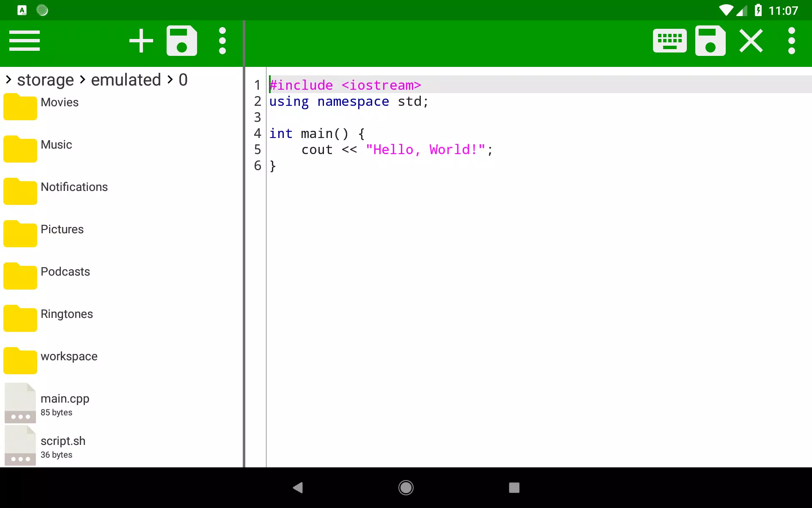Image resolution: width=812 pixels, height=508 pixels.
Task: Click the workspace folder icon
Action: pyautogui.click(x=20, y=361)
